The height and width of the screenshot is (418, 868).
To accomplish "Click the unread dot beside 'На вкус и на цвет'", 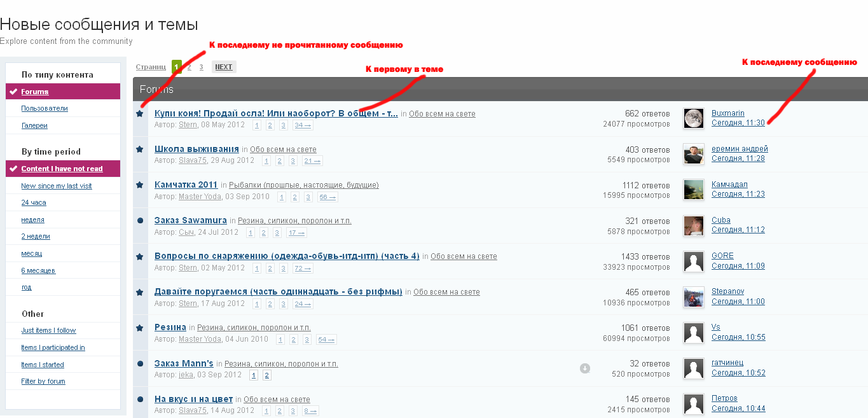I will click(x=140, y=399).
